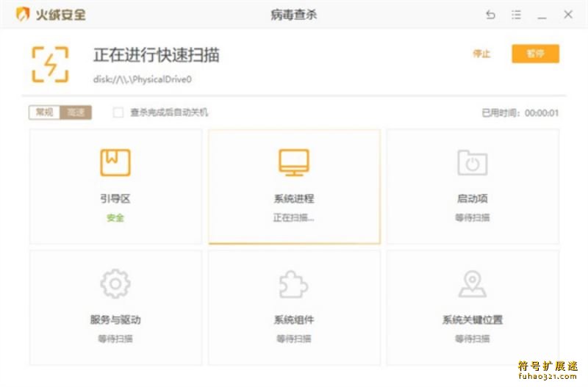
Task: Switch scan speed to 常规 mode
Action: (x=45, y=112)
